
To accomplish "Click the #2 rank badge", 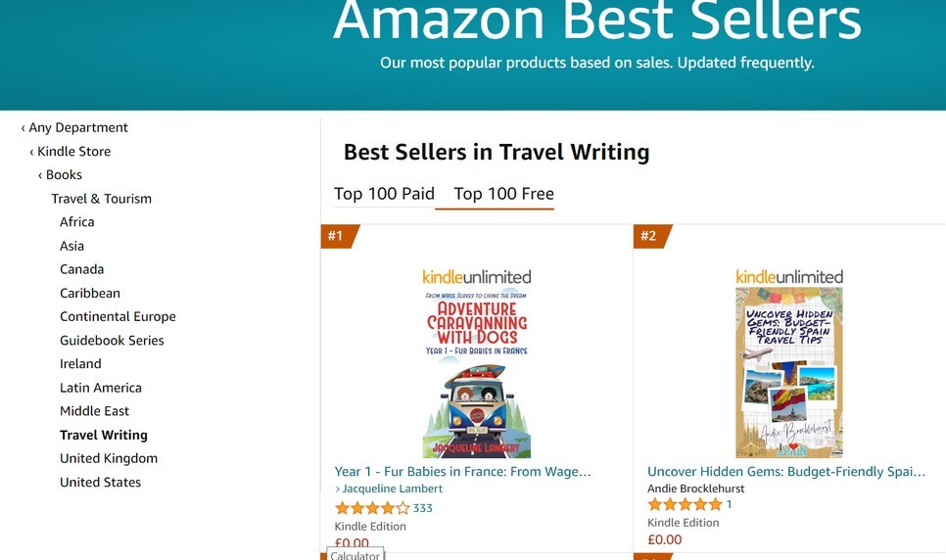I will [649, 236].
